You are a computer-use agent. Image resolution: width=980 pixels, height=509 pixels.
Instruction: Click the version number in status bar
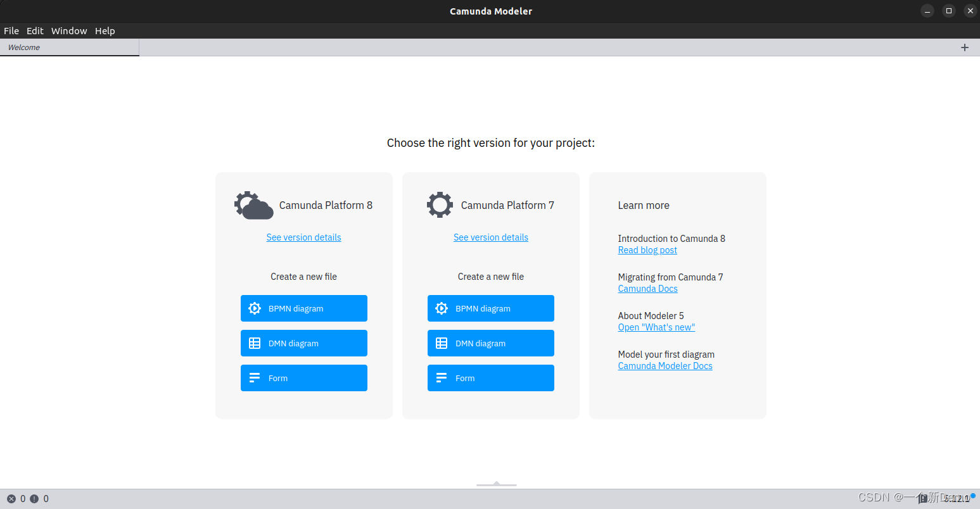pos(957,499)
